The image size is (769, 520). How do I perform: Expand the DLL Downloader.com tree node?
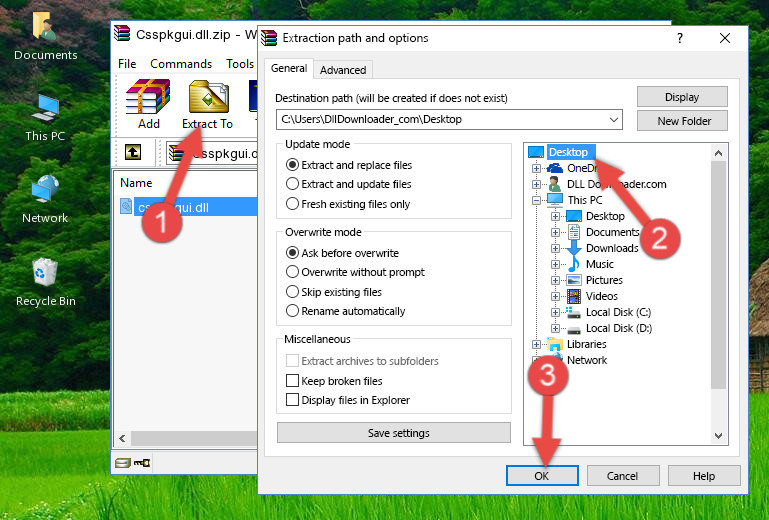pyautogui.click(x=536, y=184)
